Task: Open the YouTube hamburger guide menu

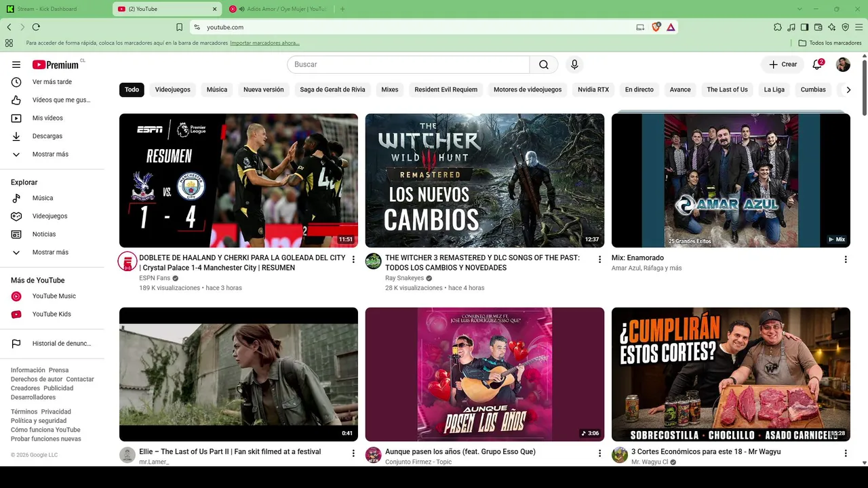Action: (x=16, y=64)
